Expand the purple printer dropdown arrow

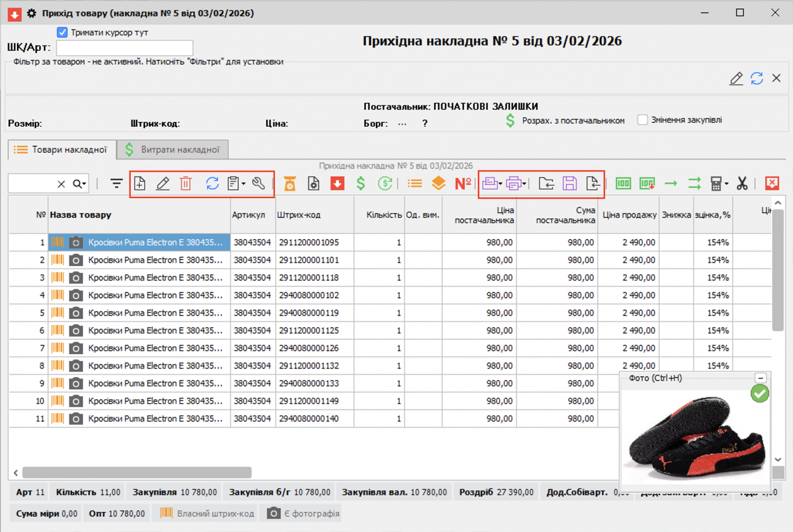coord(524,184)
